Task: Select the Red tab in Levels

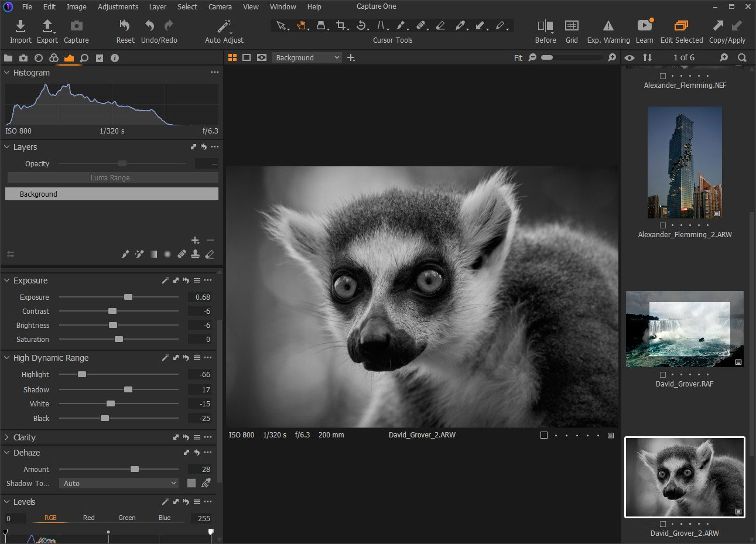Action: click(88, 518)
